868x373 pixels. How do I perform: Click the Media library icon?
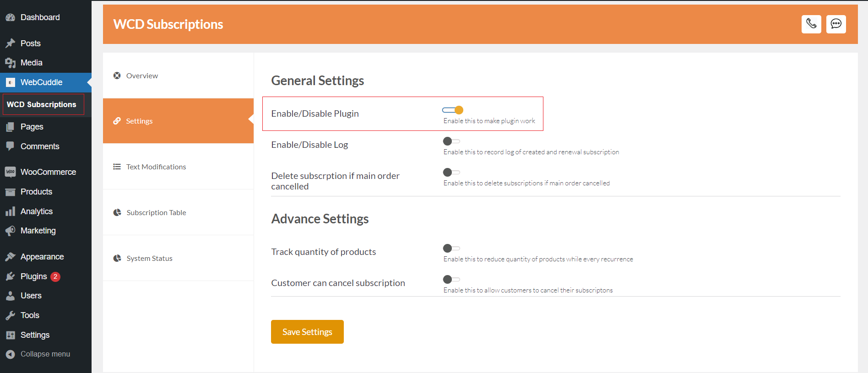tap(10, 63)
